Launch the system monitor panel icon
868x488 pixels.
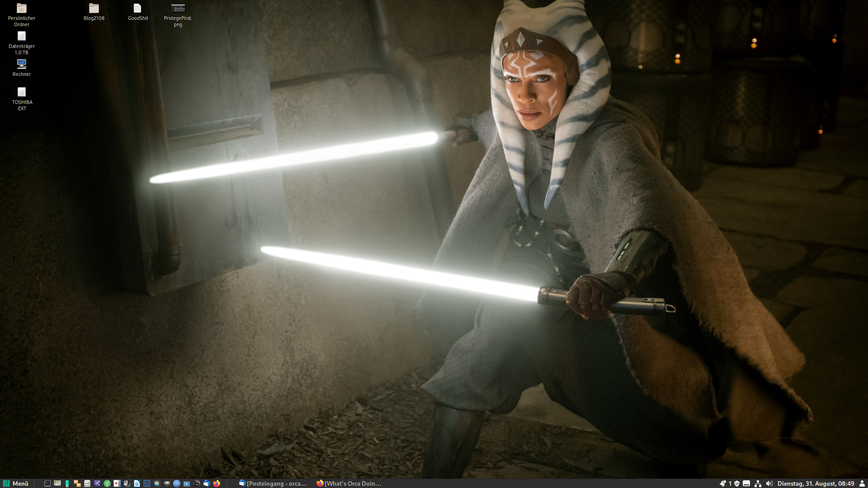(57, 483)
